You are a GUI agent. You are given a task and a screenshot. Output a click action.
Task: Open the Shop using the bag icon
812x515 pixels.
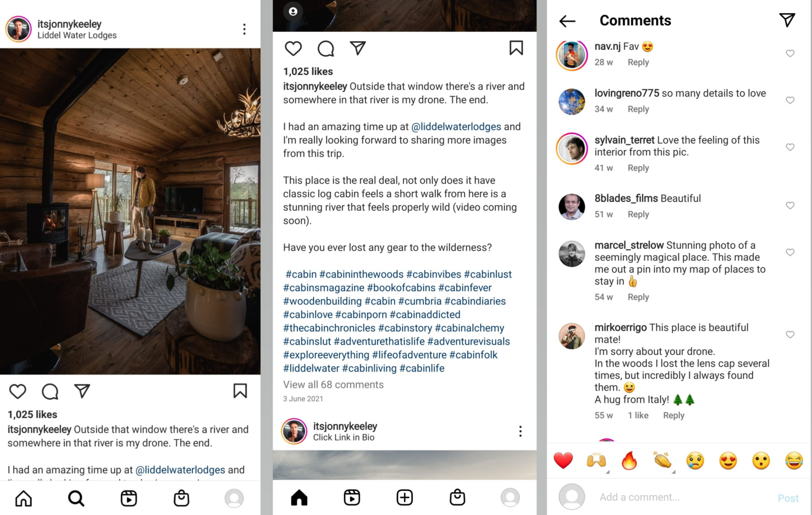181,498
